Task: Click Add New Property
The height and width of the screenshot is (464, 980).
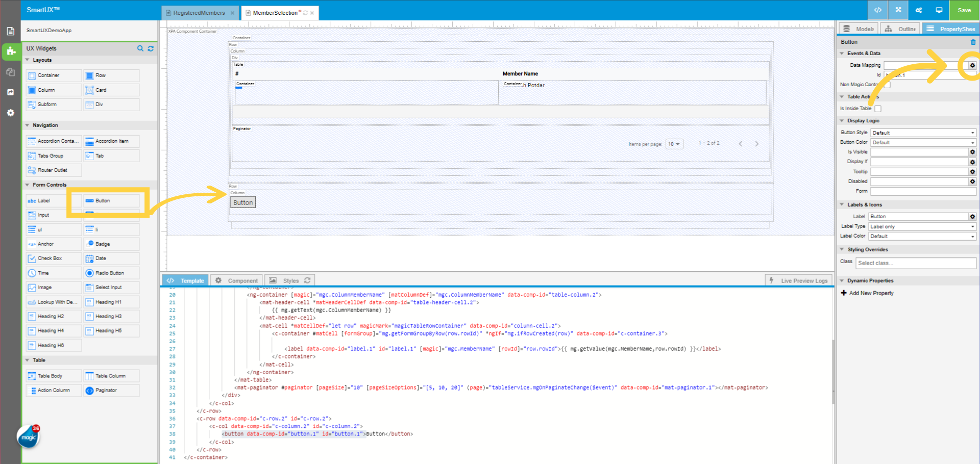Action: [871, 293]
